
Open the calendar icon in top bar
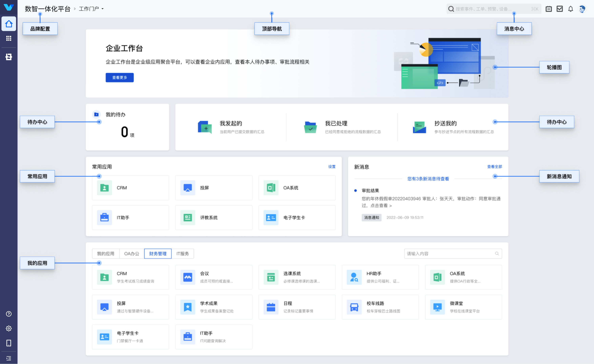[549, 9]
